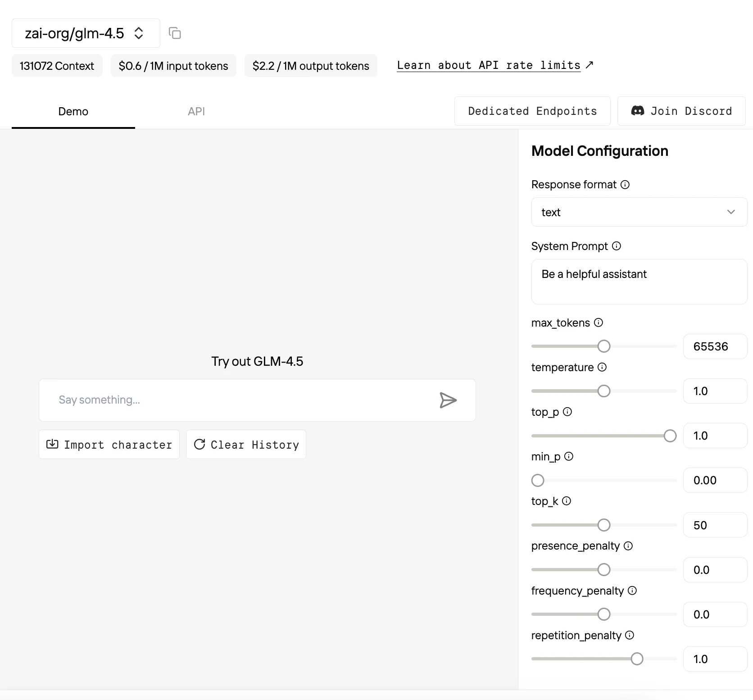The height and width of the screenshot is (700, 753).
Task: Click the top_p value field
Action: tap(715, 436)
